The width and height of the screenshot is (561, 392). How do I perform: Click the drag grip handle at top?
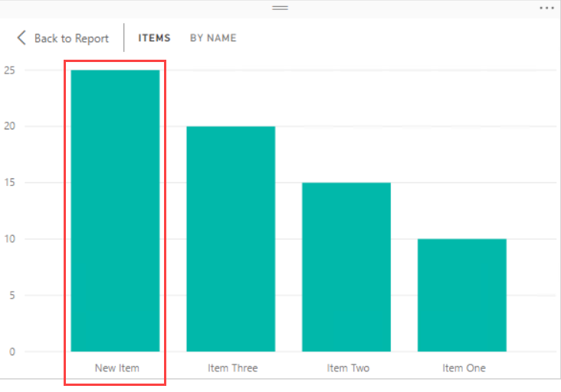pyautogui.click(x=280, y=7)
